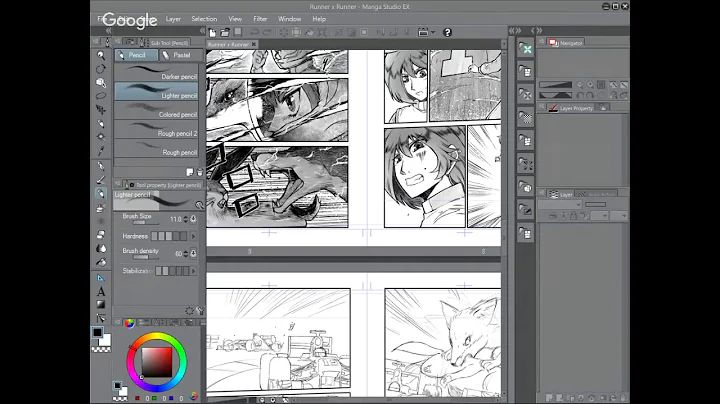Select the active Pencil tool in the toolbox
The height and width of the screenshot is (404, 720).
[x=101, y=194]
